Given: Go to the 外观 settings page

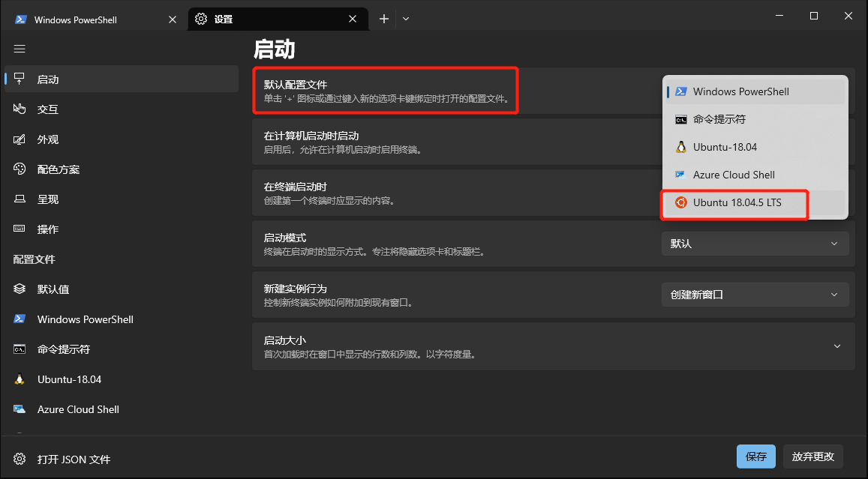Looking at the screenshot, I should [122, 139].
